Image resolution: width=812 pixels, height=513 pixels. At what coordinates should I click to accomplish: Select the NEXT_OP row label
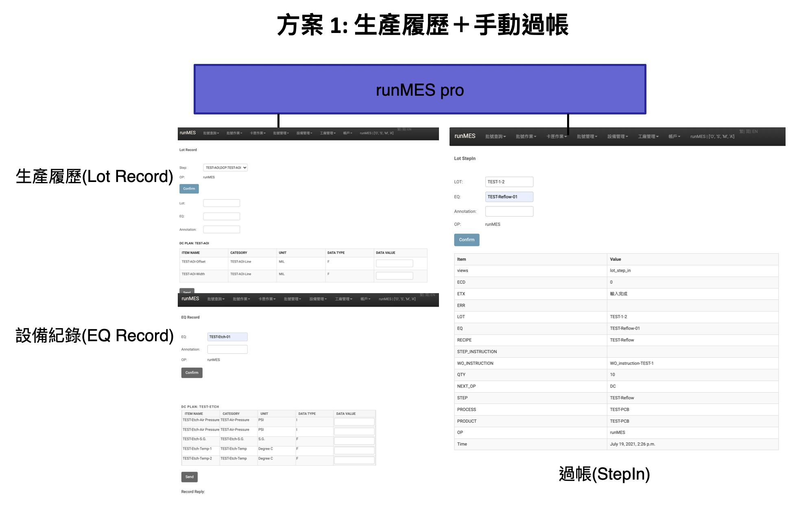[x=466, y=386]
